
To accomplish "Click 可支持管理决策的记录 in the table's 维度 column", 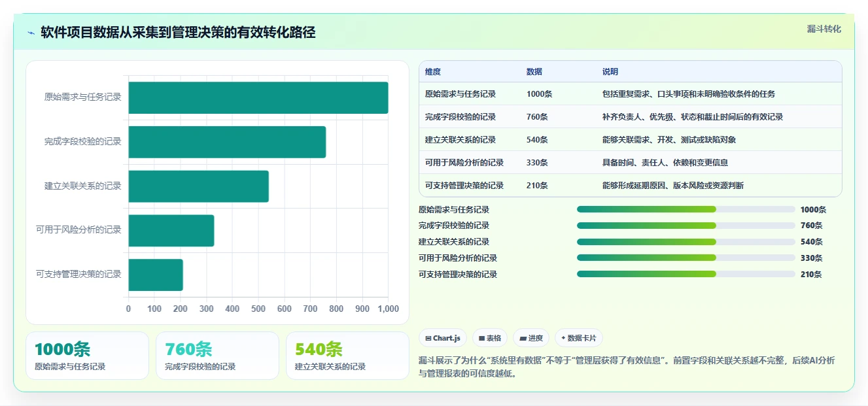I will 464,186.
